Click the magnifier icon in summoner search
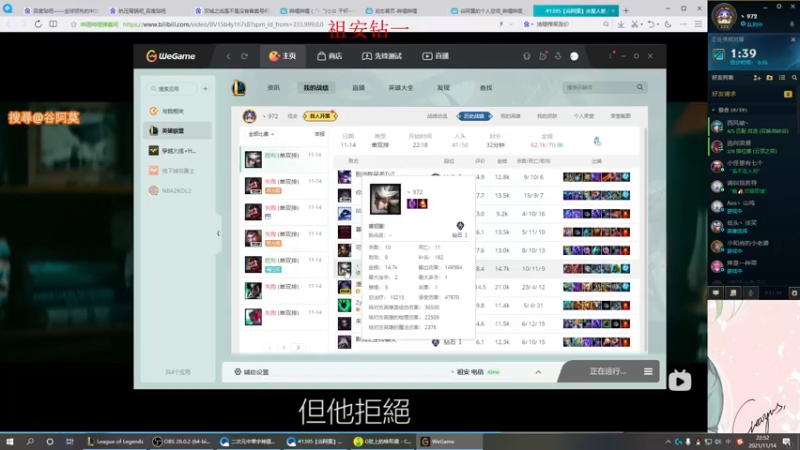This screenshot has width=800, height=450. 640,87
